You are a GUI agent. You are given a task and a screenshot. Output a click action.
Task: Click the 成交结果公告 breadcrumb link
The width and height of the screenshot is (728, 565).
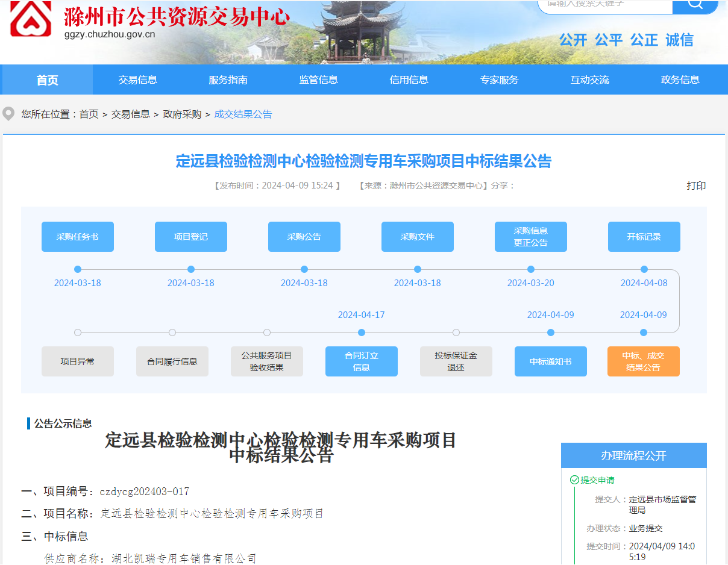(243, 114)
